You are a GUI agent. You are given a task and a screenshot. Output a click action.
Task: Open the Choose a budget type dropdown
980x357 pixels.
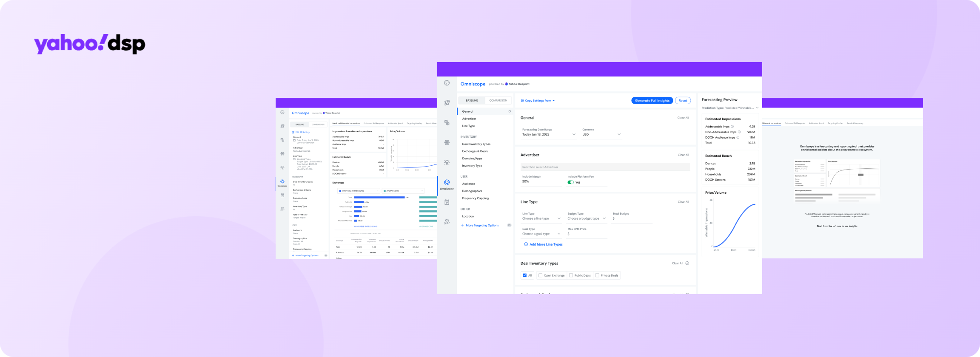tap(586, 218)
